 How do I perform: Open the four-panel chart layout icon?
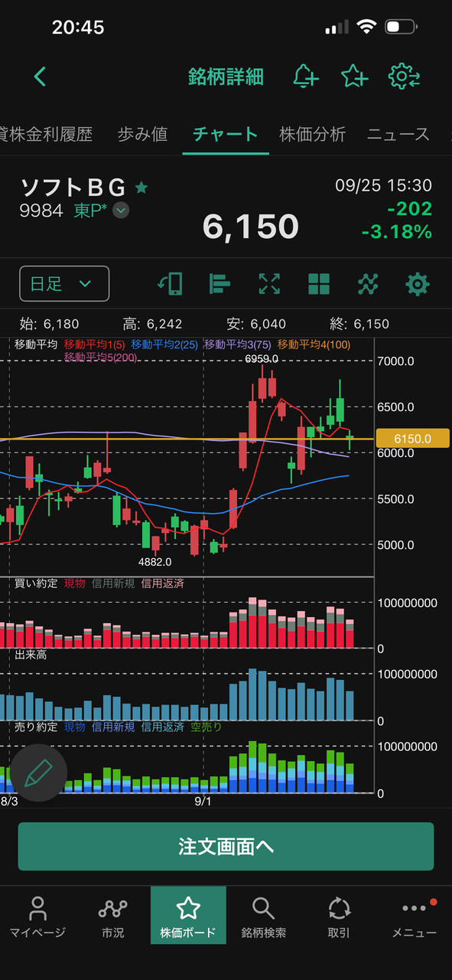pos(319,284)
